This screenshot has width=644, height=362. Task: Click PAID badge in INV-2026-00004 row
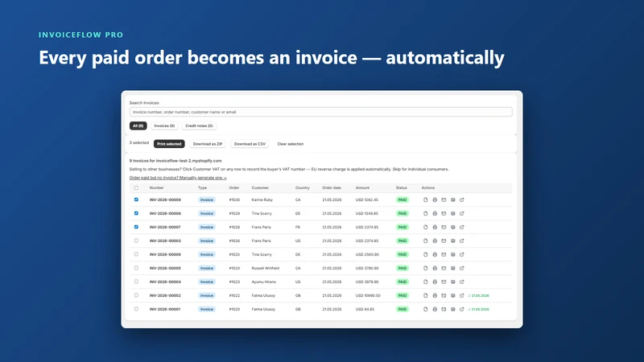point(402,282)
